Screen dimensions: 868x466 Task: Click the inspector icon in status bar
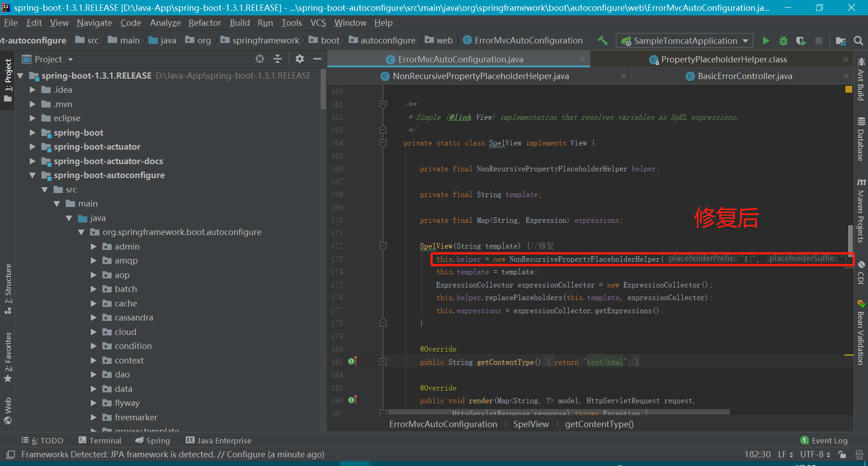pyautogui.click(x=859, y=454)
